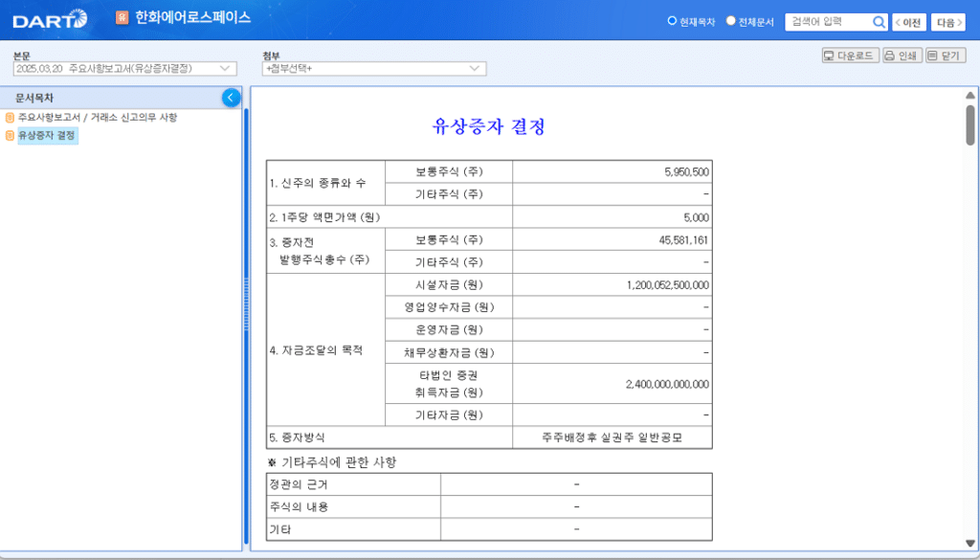The width and height of the screenshot is (980, 560).
Task: Open 주요사항보고서 / 거래소 신고의무 사항 entry
Action: 98,118
